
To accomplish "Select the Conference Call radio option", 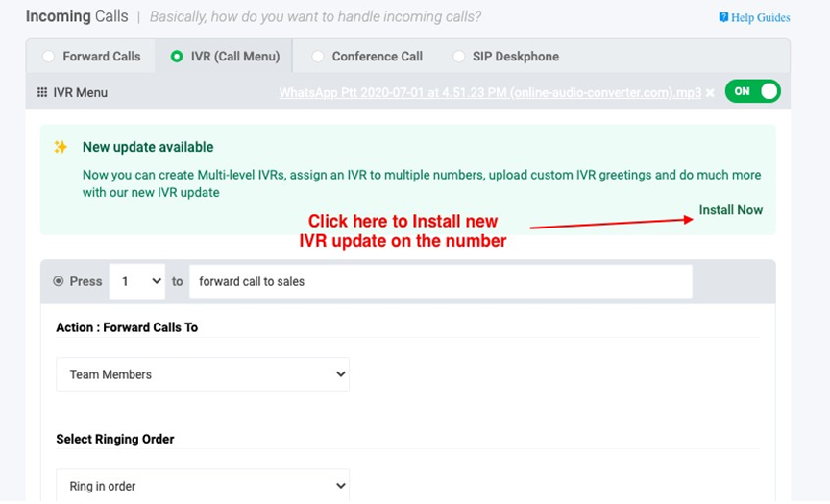I will click(x=318, y=56).
